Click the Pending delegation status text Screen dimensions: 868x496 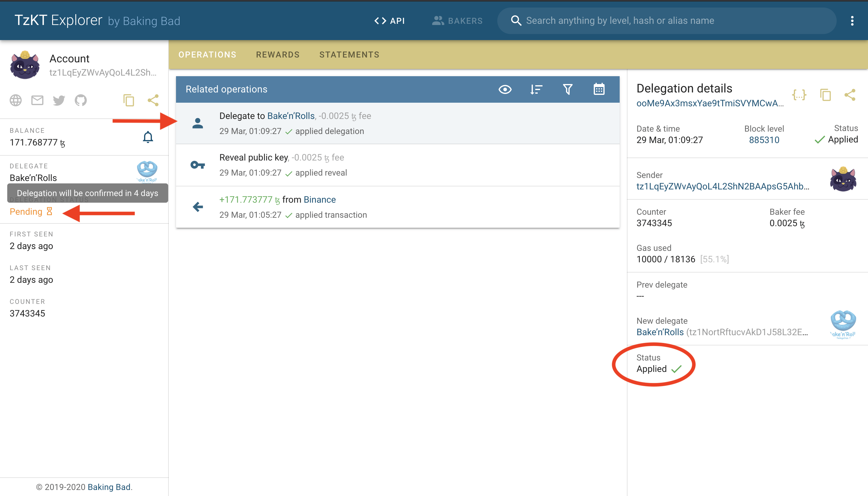pos(26,211)
